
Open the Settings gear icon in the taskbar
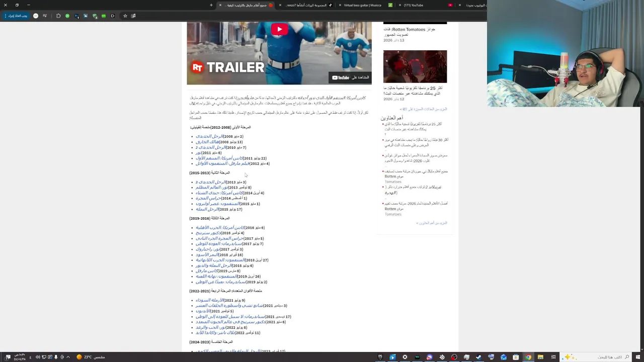click(405, 357)
